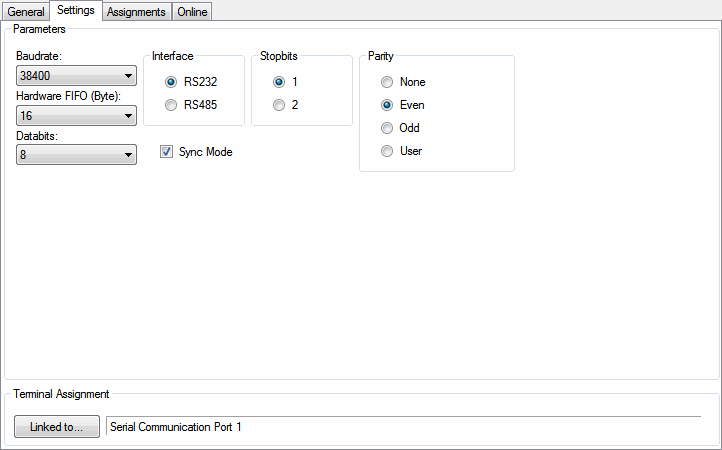Open the Databits dropdown showing 8
Viewport: 722px width, 450px height.
coord(76,155)
